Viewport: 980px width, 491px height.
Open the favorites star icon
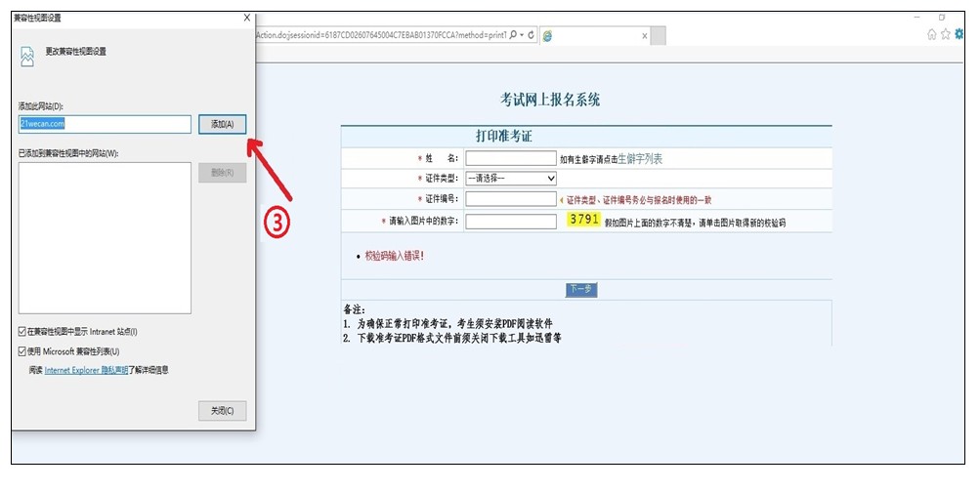point(945,34)
